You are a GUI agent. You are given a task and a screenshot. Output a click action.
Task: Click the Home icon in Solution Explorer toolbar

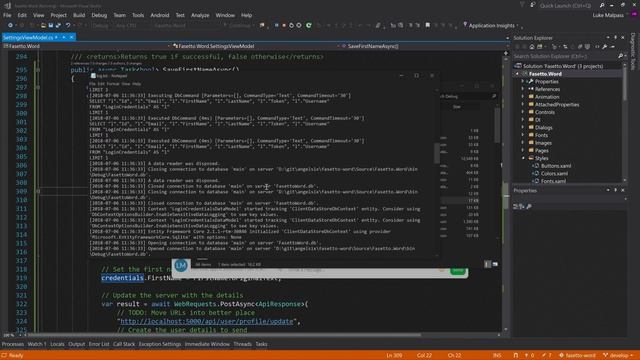click(x=531, y=47)
